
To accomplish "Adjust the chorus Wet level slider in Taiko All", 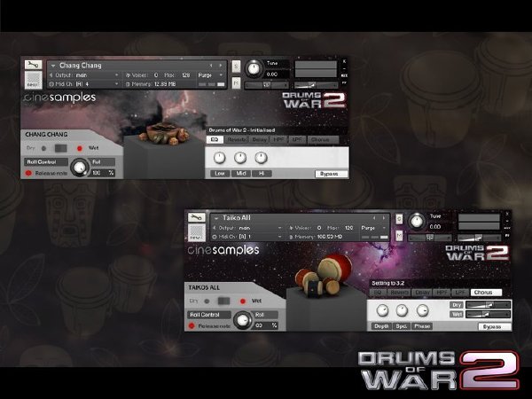I will point(489,315).
